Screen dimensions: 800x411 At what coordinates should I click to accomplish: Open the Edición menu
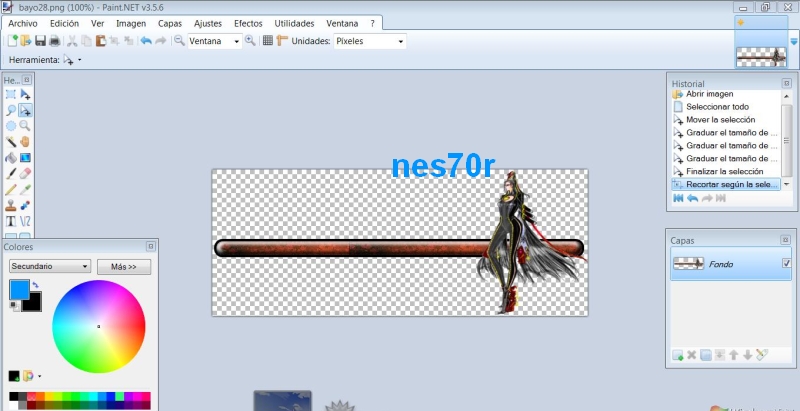click(64, 23)
